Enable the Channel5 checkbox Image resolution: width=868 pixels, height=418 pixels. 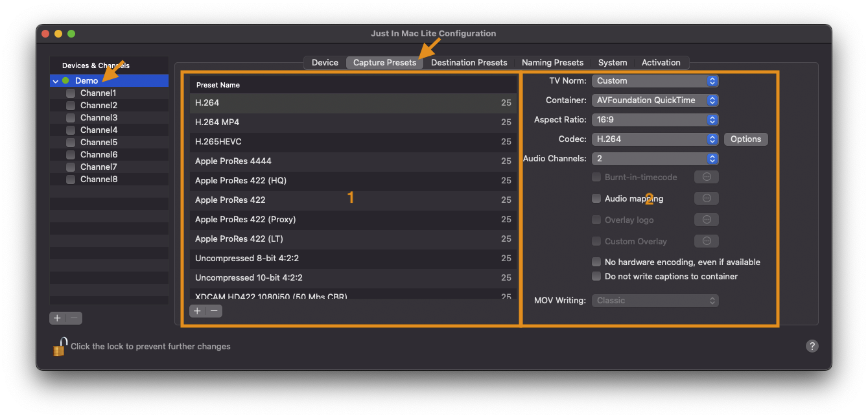pyautogui.click(x=71, y=143)
